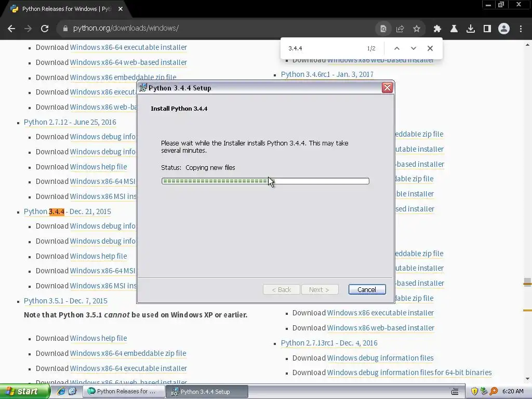This screenshot has height=399, width=532.
Task: Reload the page with the refresh icon
Action: [45, 29]
